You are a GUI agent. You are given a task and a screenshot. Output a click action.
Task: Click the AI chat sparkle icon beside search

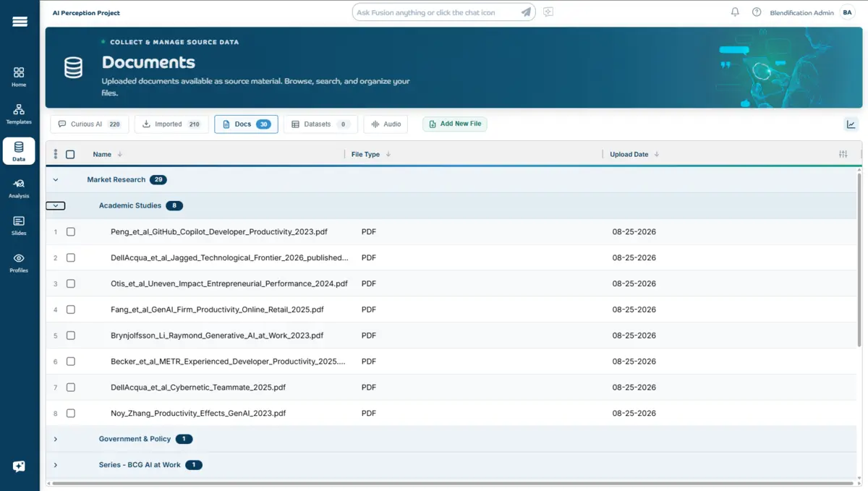(x=548, y=12)
